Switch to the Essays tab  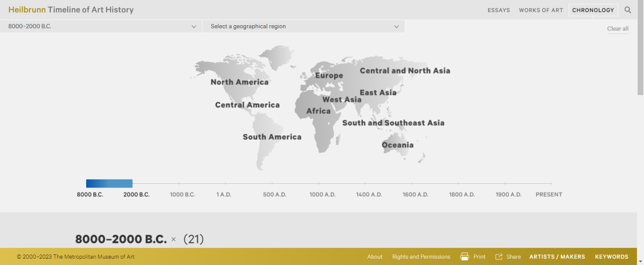(499, 10)
